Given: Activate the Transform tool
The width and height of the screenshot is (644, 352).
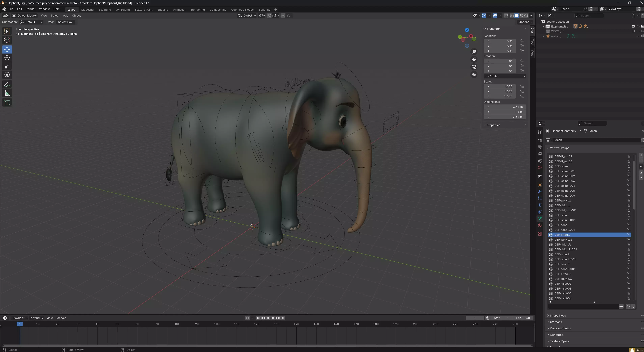Looking at the screenshot, I should click(7, 75).
